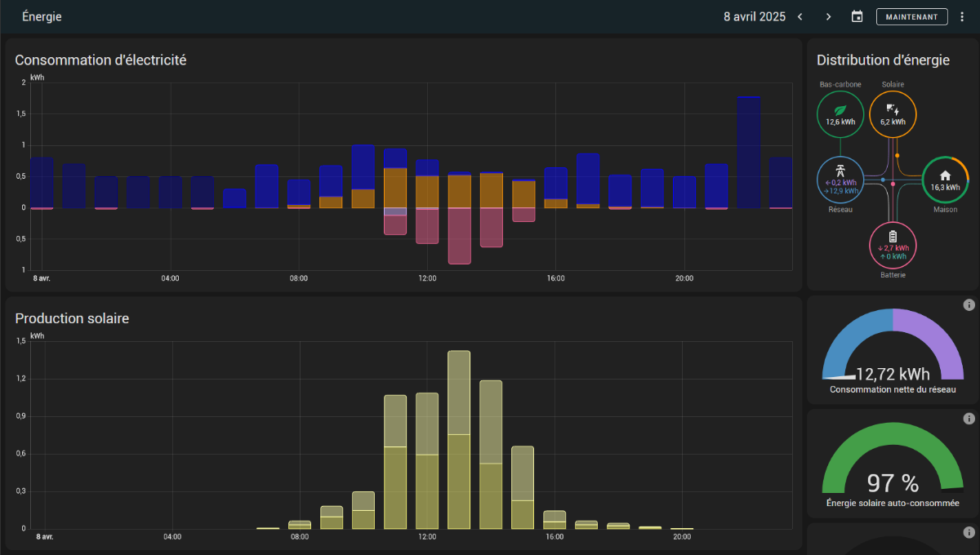
Task: Click the tallest solar production bar
Action: coord(459,441)
